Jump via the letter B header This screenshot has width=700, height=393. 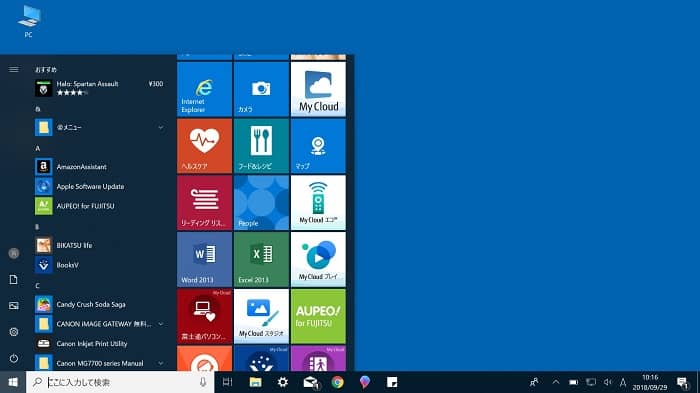(38, 226)
